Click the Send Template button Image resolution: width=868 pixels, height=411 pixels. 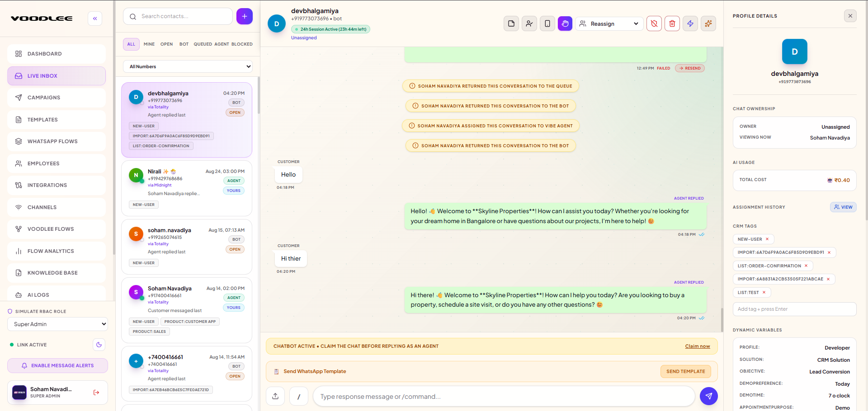click(686, 372)
